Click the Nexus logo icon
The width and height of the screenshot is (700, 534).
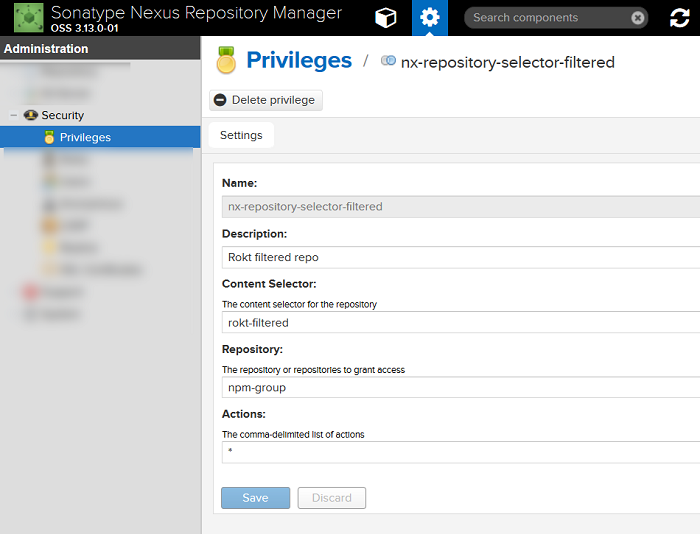tap(29, 18)
